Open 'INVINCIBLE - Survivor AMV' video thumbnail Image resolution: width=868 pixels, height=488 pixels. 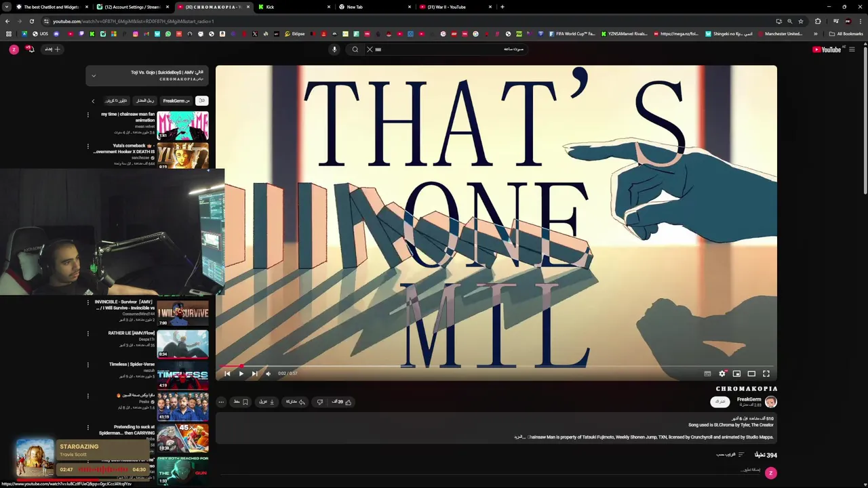pyautogui.click(x=183, y=312)
